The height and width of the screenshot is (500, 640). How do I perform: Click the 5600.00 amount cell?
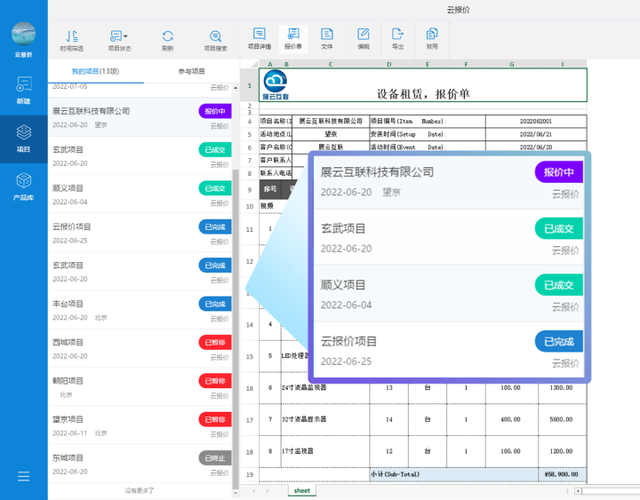pos(562,420)
